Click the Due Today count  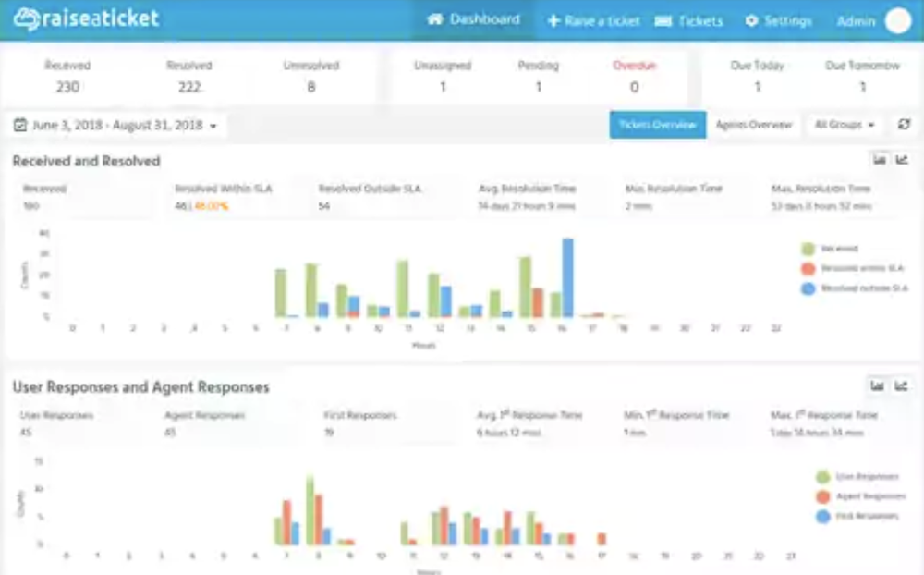(x=758, y=87)
